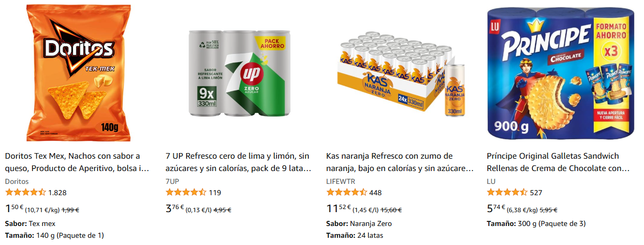Open the Príncipe Original Galletas Sandwich title
Image resolution: width=644 pixels, height=245 pixels.
pyautogui.click(x=558, y=162)
